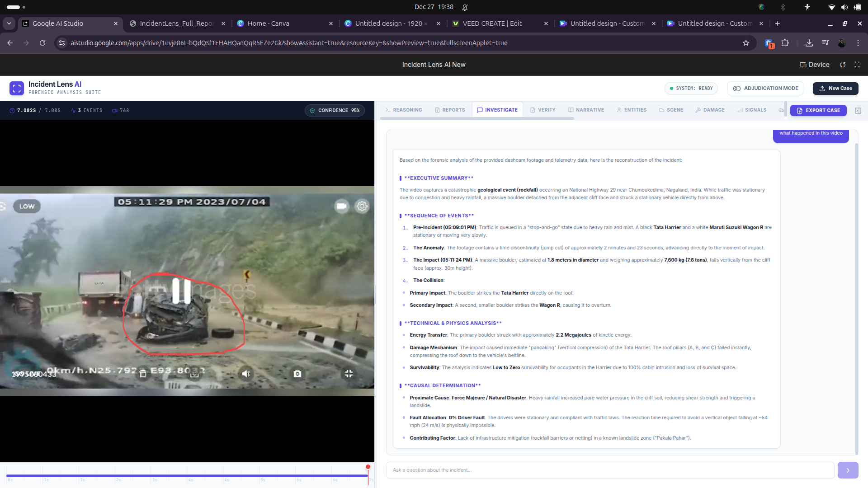
Task: Click the LOW quality selector on video
Action: point(27,206)
